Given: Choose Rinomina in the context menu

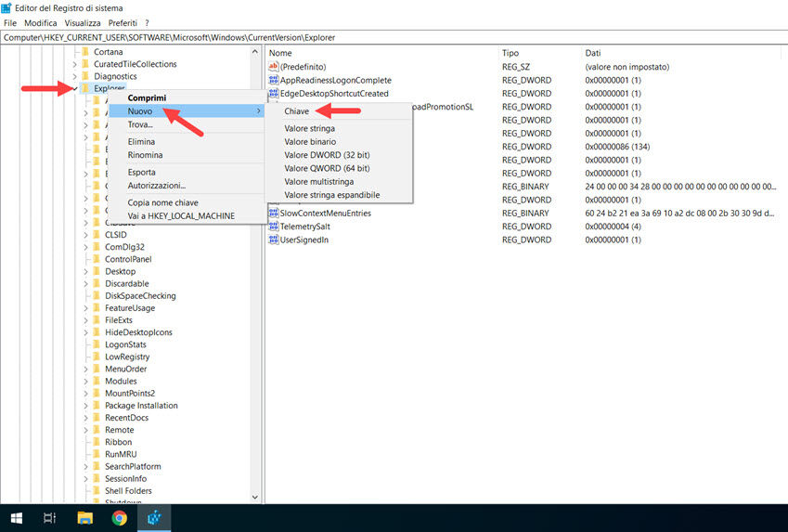Looking at the screenshot, I should [187, 155].
